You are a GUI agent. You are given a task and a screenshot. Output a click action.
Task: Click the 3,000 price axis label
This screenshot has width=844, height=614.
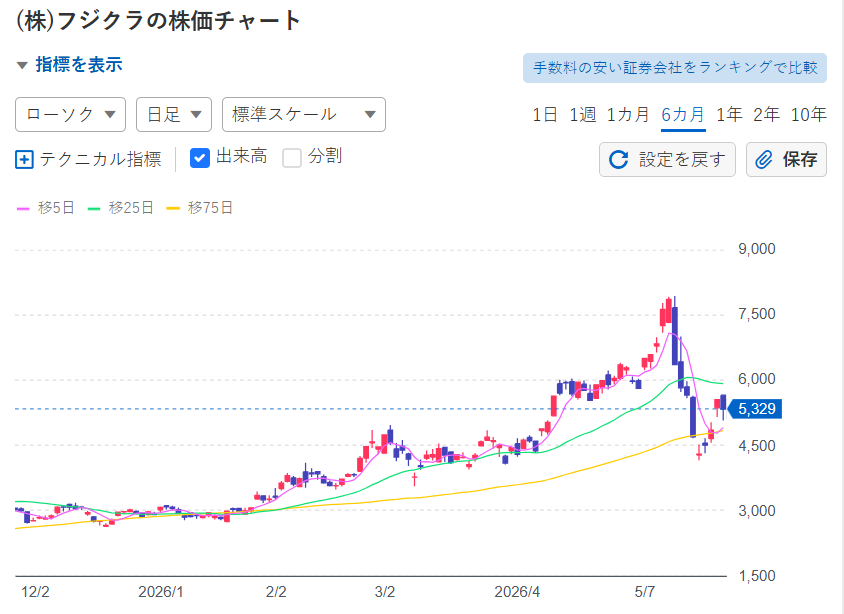pyautogui.click(x=757, y=511)
